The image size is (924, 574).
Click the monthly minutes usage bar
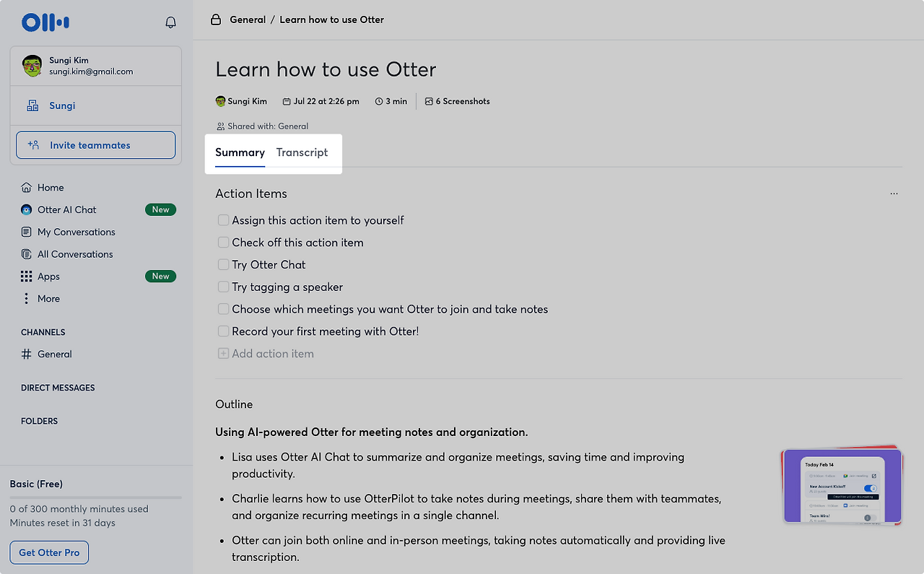[x=96, y=497]
